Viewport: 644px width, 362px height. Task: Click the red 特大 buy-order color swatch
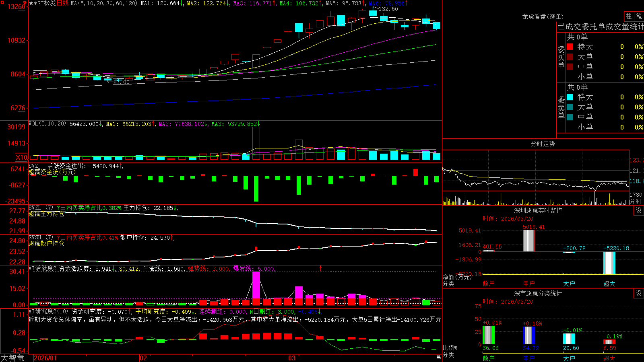tap(570, 47)
